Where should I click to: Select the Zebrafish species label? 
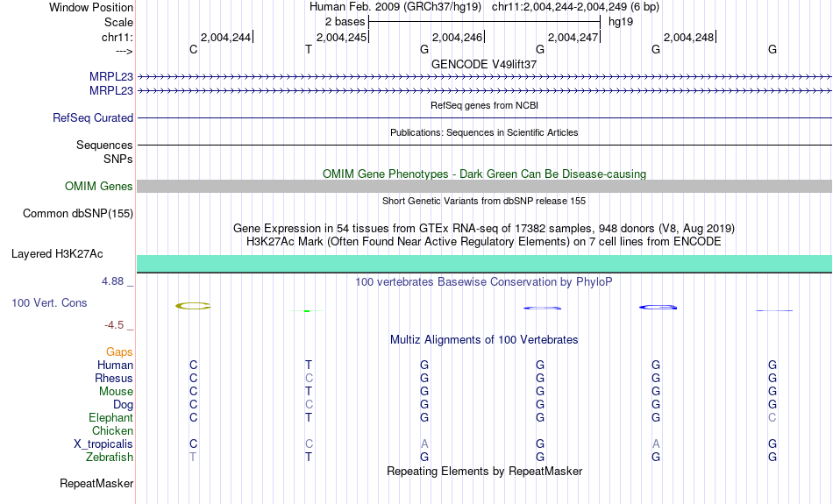tap(110, 458)
